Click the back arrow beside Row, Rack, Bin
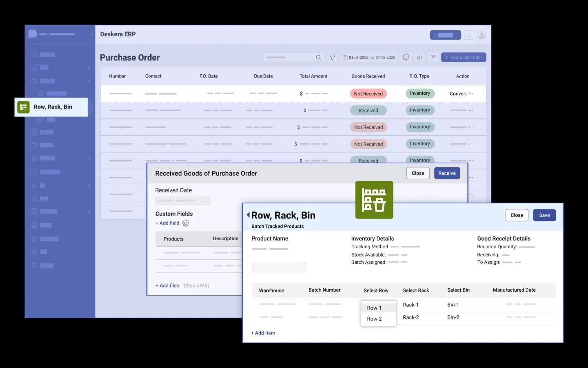The image size is (588, 368). click(248, 215)
